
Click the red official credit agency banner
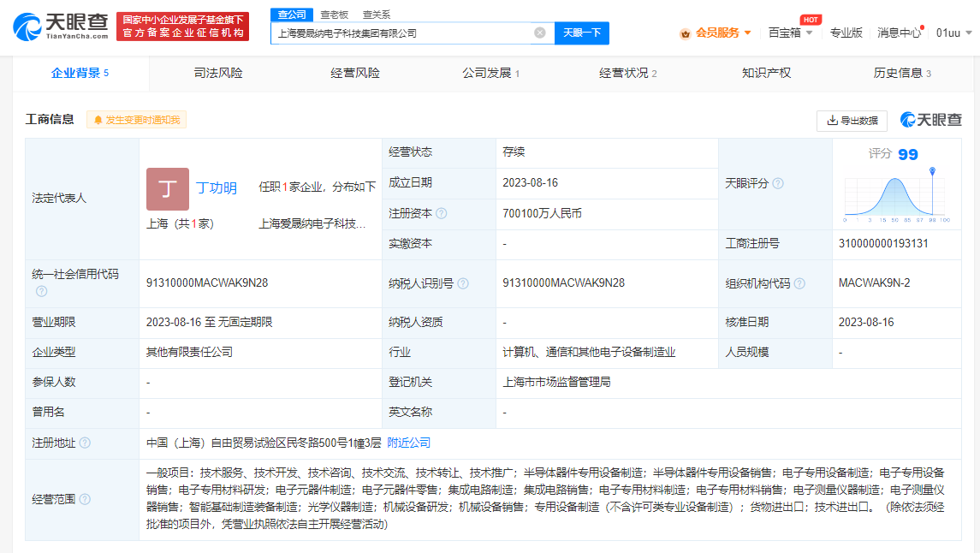182,27
